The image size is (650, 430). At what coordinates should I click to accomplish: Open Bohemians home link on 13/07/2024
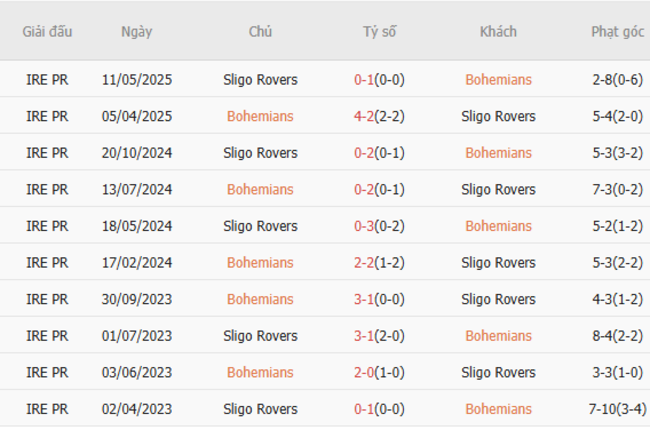coord(260,189)
